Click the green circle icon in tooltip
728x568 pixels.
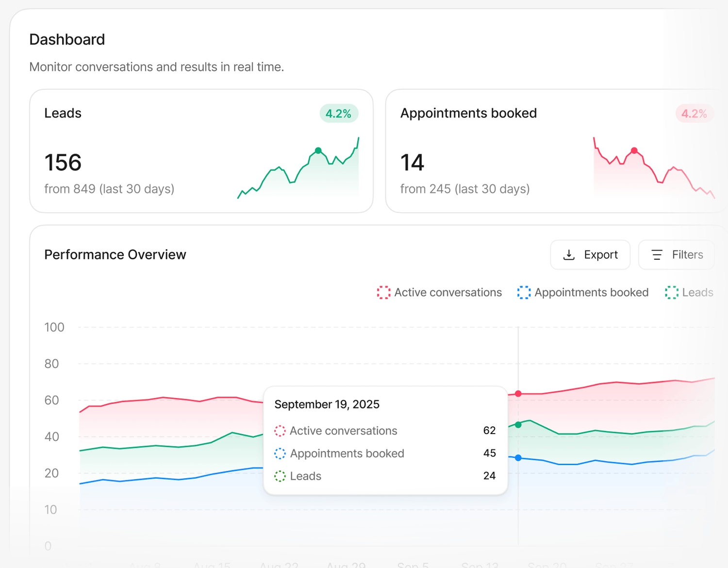point(280,476)
